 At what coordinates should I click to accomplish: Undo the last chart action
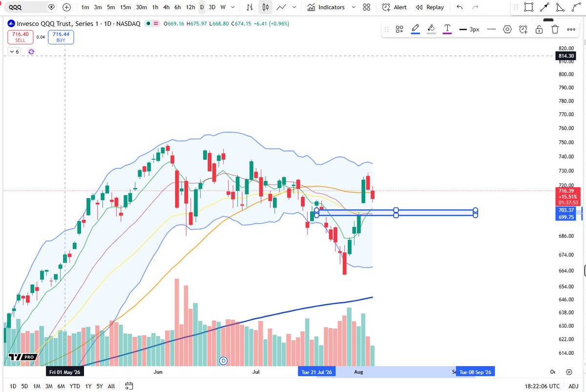459,7
